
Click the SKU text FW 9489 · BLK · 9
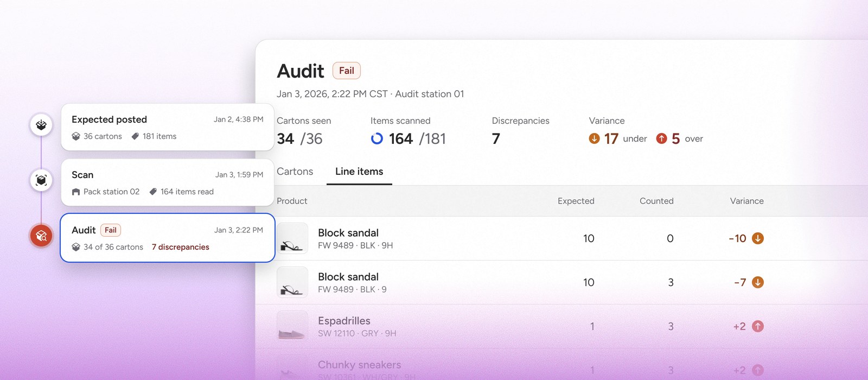point(352,289)
